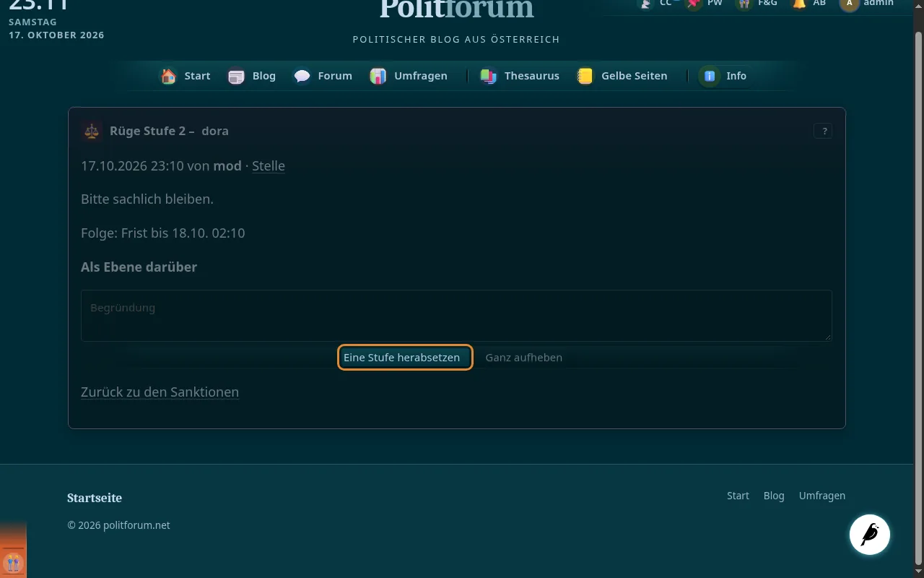Screen dimensions: 924x578
Task: Go to Forum via the speech bubble icon
Action: coord(323,76)
